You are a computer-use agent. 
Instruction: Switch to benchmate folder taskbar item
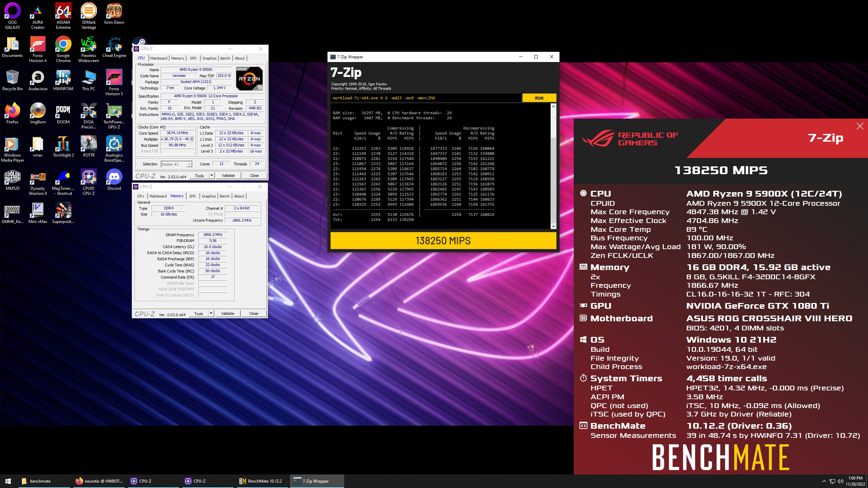44,481
